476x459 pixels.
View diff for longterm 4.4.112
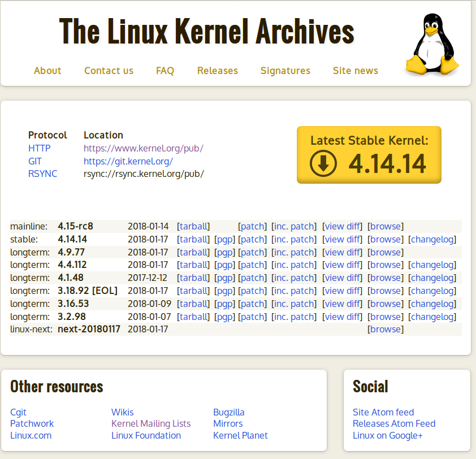click(343, 265)
